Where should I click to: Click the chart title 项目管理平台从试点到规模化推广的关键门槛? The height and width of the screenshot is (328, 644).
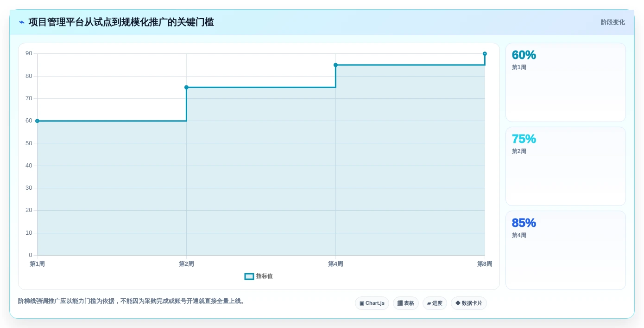(121, 22)
